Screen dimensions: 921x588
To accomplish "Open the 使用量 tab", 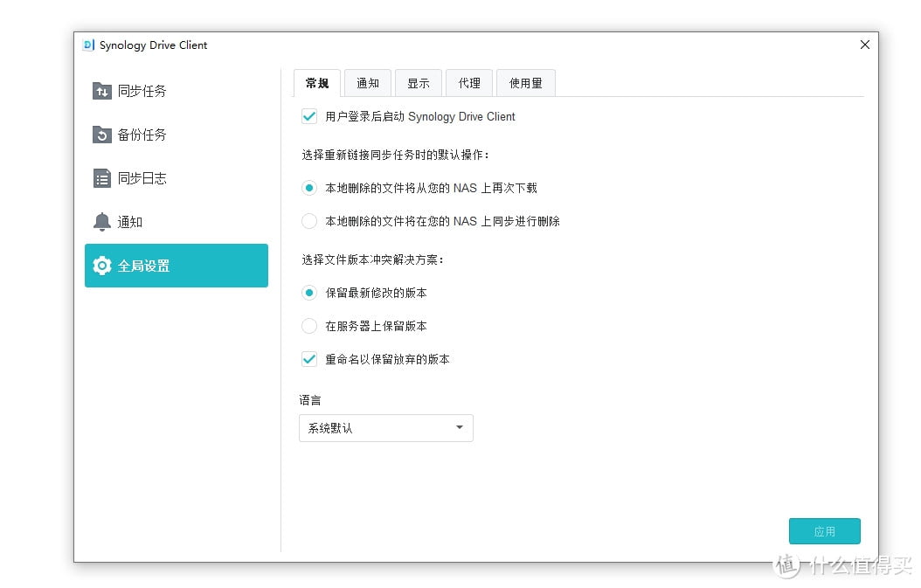I will point(525,82).
